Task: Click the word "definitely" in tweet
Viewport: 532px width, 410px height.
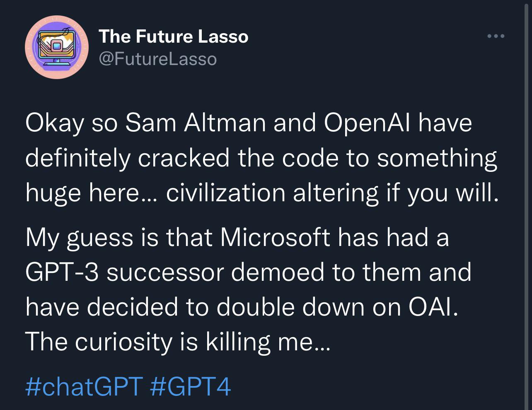Action: click(x=77, y=158)
